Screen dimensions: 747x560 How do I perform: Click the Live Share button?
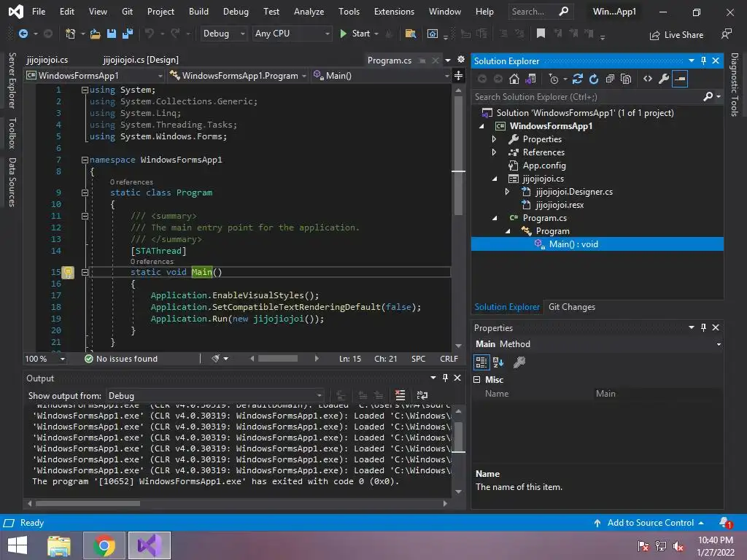(676, 35)
